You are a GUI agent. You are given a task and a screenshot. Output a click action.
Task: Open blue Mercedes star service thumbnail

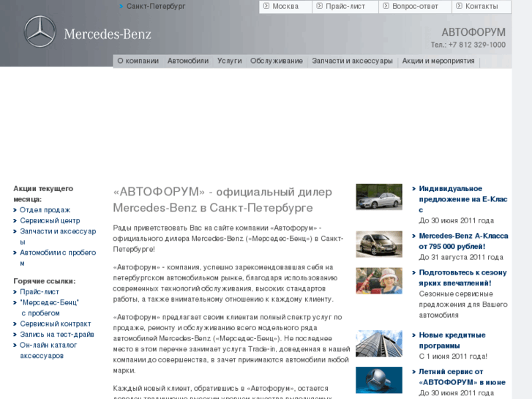[x=379, y=380]
